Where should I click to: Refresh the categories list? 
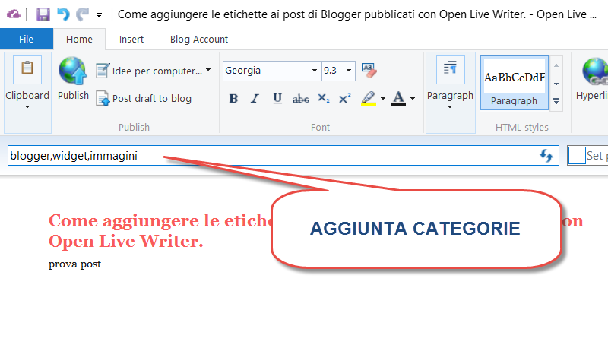point(546,156)
